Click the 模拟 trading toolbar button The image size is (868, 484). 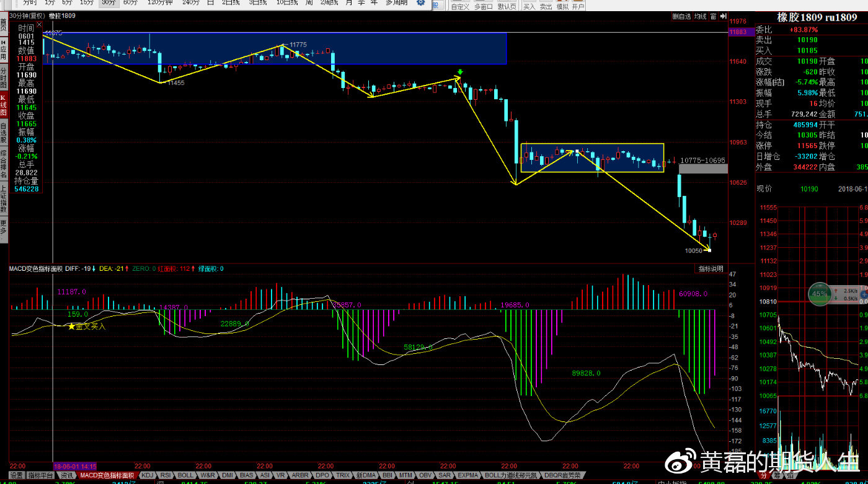562,6
